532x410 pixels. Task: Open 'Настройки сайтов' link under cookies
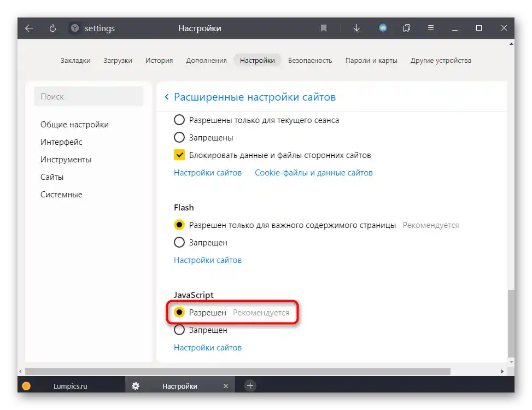[x=208, y=173]
